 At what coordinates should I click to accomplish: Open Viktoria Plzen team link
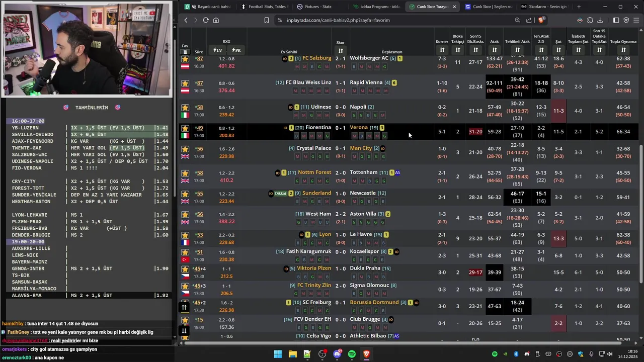tap(314, 268)
